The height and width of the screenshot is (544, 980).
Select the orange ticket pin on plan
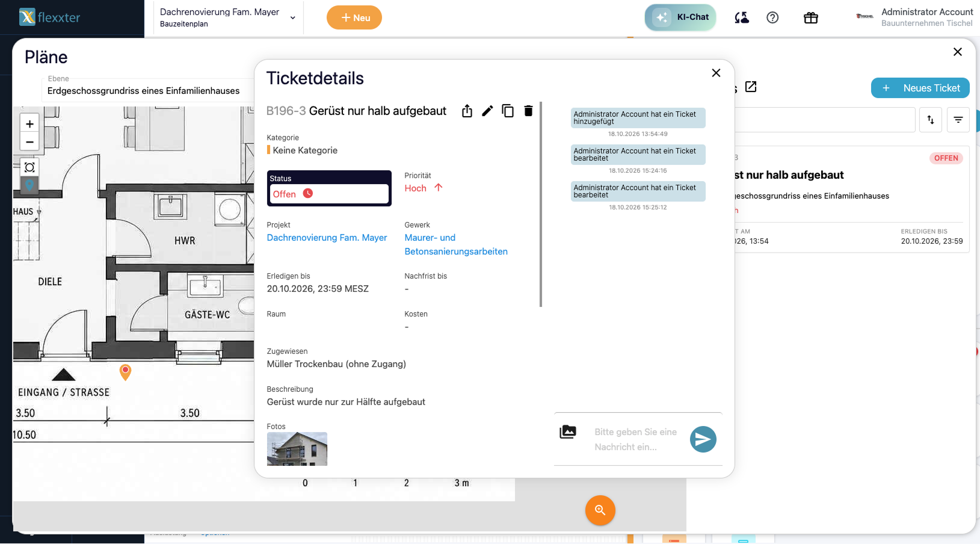(125, 372)
